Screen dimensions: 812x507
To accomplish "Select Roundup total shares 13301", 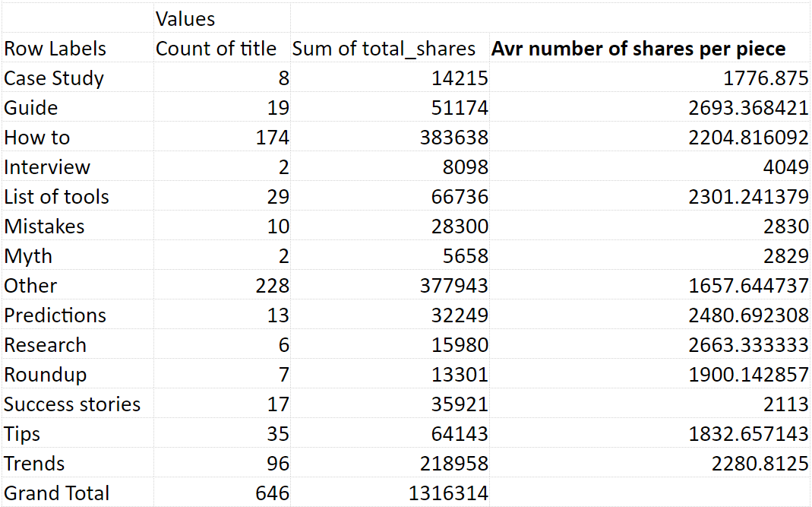I will click(x=390, y=374).
